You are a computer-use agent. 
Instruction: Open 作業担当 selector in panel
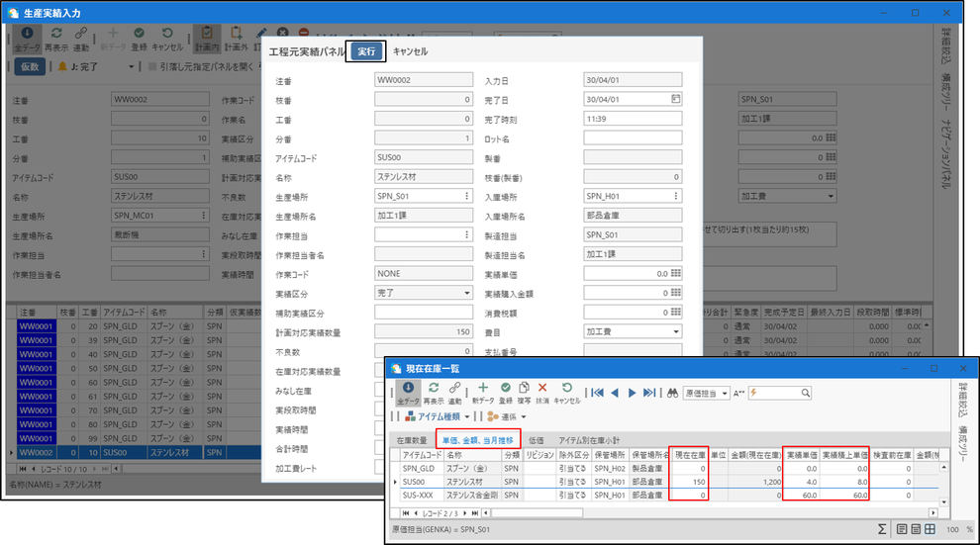[x=466, y=234]
